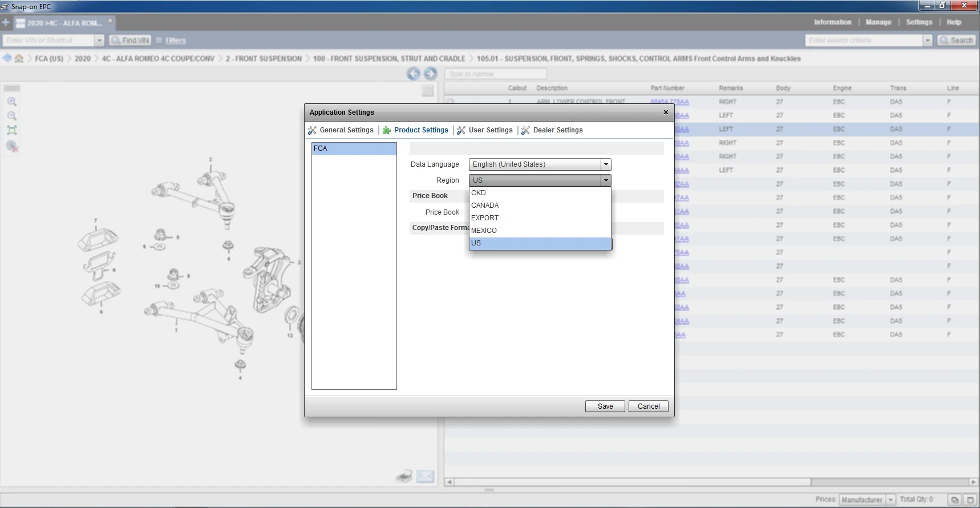Click the zoom in diagram icon
Screen dimensions: 980x508
pos(12,102)
